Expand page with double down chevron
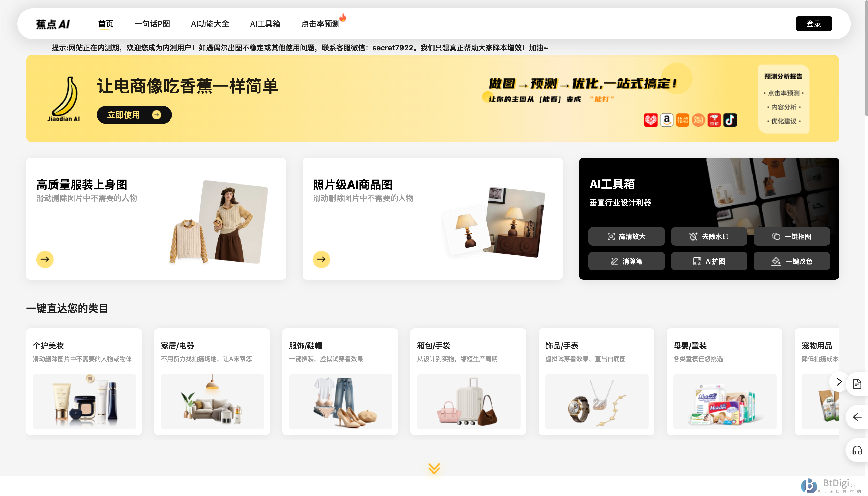This screenshot has width=868, height=496. click(x=434, y=468)
